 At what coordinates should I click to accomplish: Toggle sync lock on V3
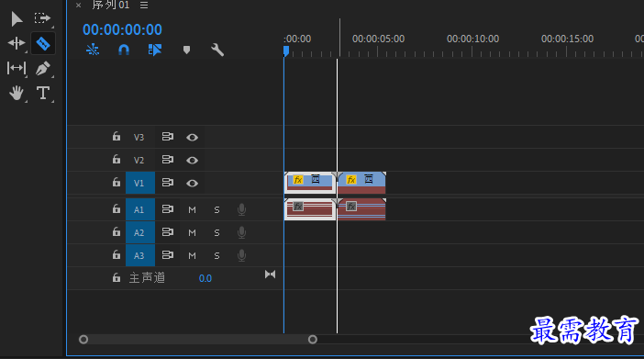point(167,137)
